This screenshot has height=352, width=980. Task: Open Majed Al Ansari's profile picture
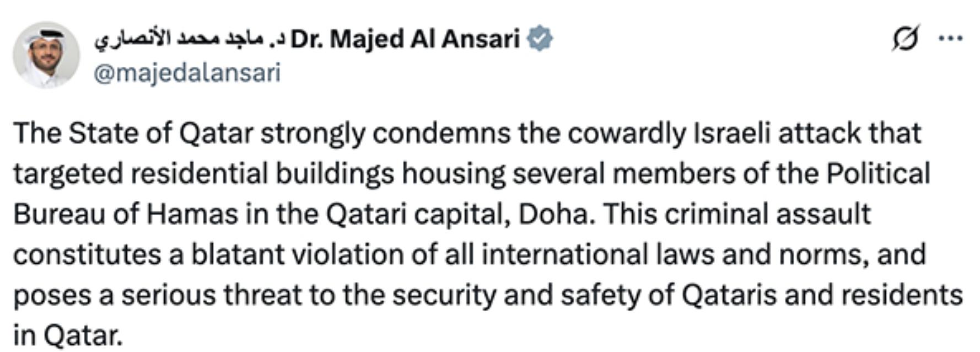point(46,55)
